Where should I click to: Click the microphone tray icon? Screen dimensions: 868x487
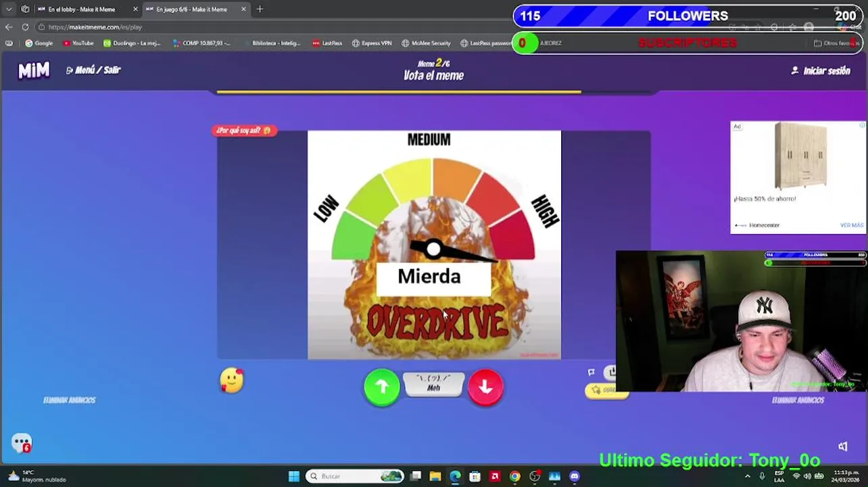762,476
